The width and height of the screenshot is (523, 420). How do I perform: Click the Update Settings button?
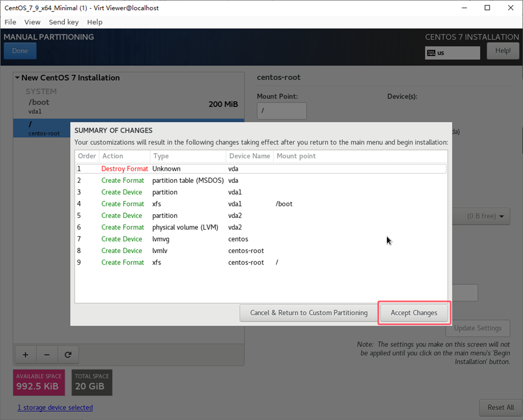tap(477, 328)
